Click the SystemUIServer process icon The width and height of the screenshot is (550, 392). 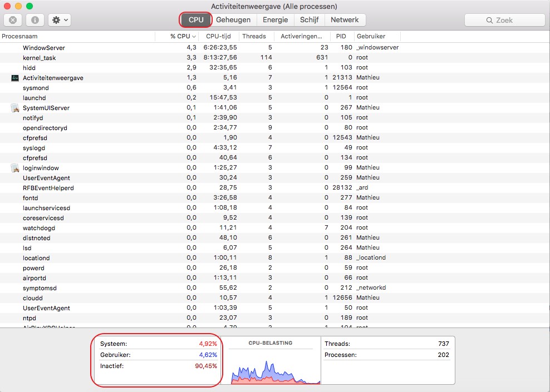click(x=15, y=108)
